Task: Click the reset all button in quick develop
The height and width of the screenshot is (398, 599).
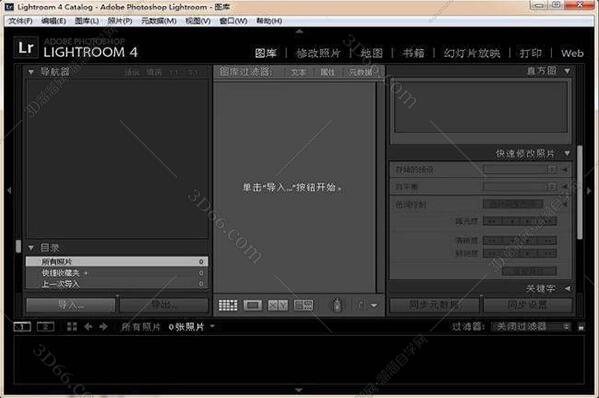Action: click(529, 271)
